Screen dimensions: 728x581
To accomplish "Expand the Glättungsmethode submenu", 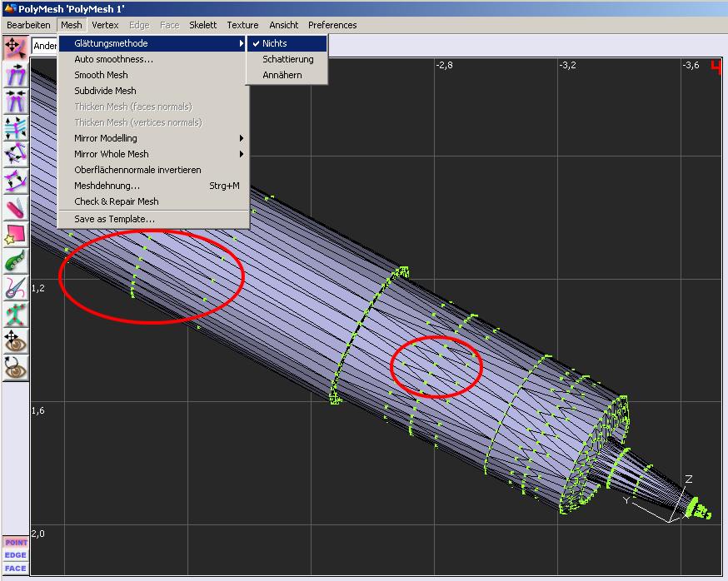I will [152, 43].
